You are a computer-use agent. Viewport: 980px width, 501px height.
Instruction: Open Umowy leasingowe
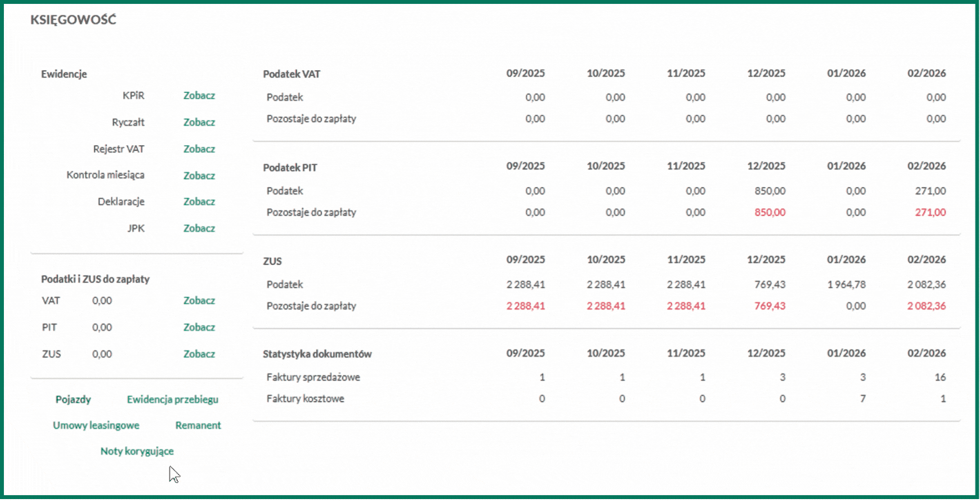(96, 426)
